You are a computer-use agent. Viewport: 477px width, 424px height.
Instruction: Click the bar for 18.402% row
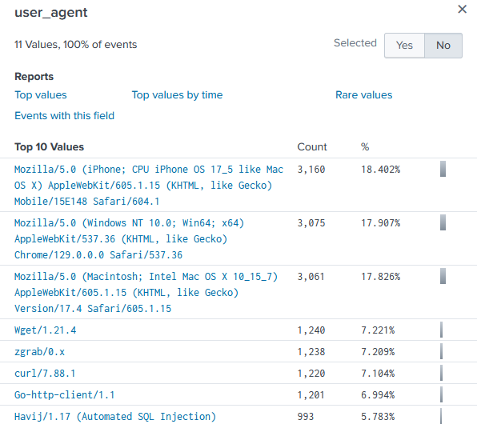(x=443, y=169)
